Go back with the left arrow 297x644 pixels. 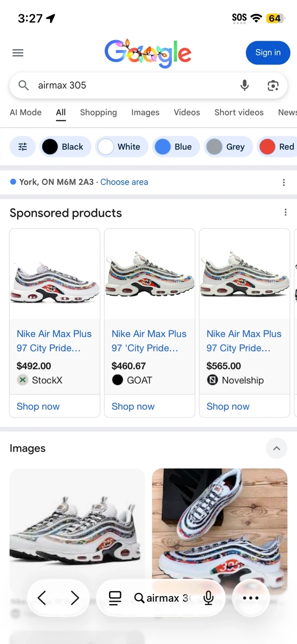tap(42, 598)
